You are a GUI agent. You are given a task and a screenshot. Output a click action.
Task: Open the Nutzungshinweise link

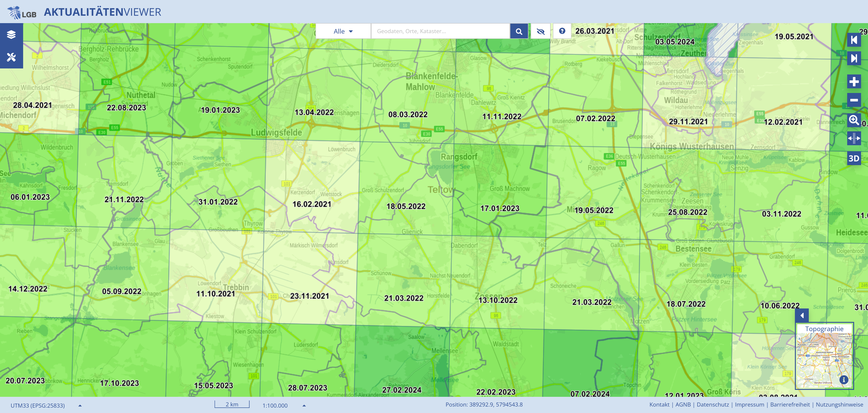pos(839,405)
